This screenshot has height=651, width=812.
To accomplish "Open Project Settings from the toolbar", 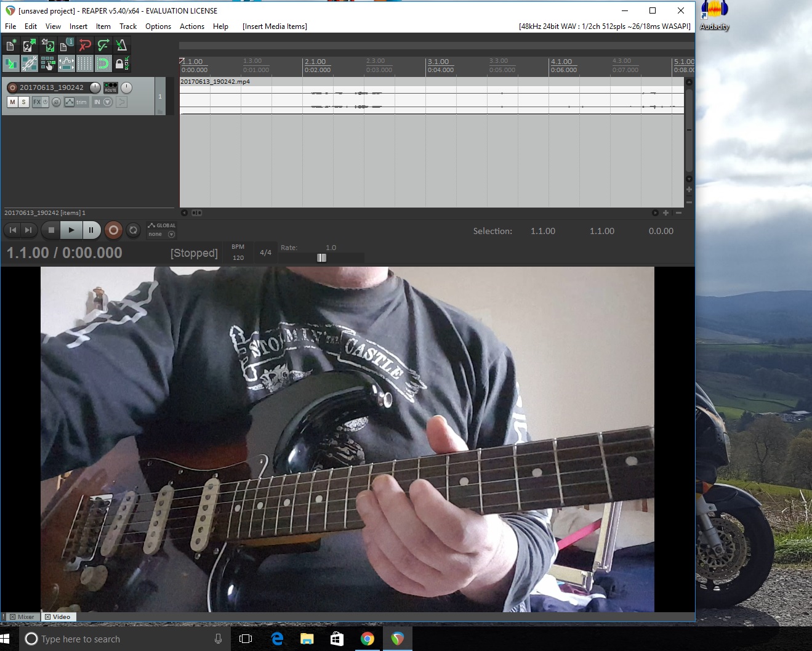I will 66,45.
